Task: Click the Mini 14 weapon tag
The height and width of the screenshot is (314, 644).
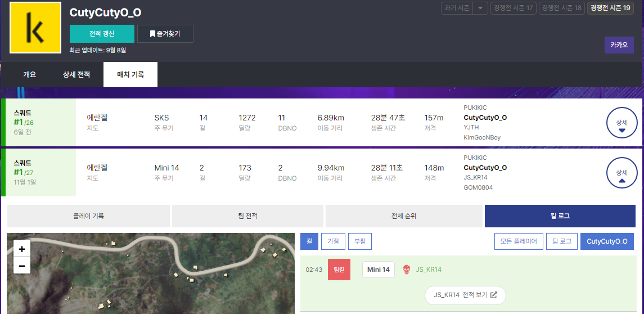Action: pos(378,270)
